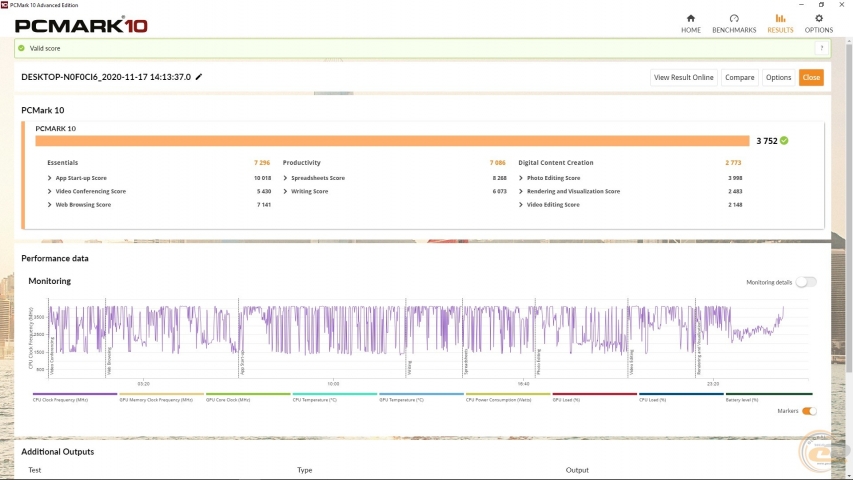Close the result with orange Close button
Image resolution: width=853 pixels, height=480 pixels.
click(x=811, y=77)
